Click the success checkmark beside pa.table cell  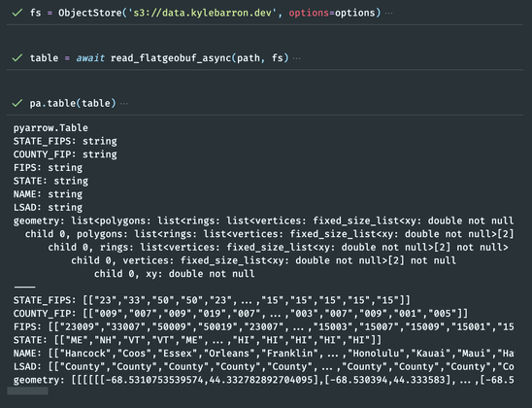coord(17,103)
